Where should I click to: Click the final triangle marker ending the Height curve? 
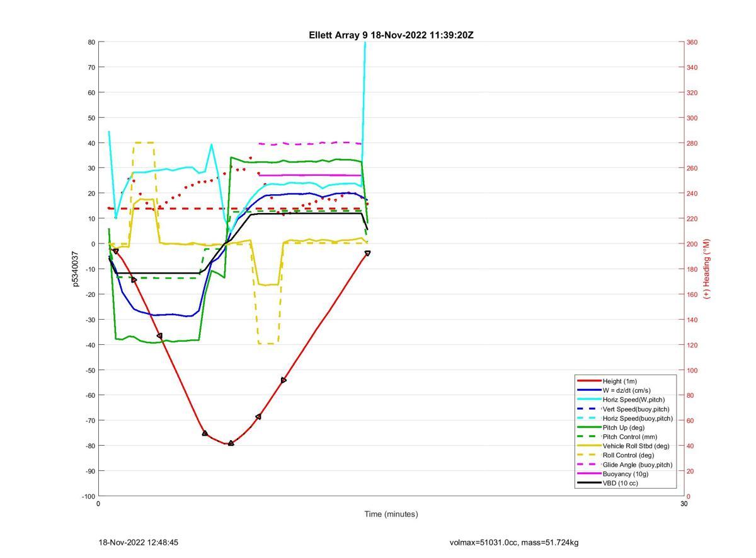[x=367, y=253]
